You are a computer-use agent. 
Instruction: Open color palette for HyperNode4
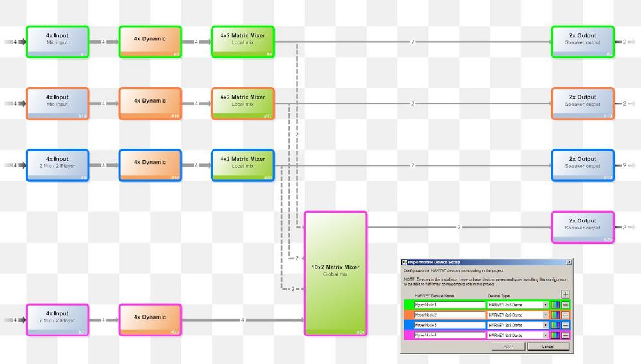[x=555, y=335]
